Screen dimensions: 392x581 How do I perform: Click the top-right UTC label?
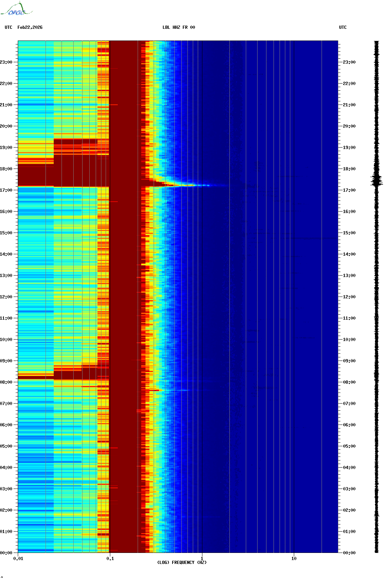point(343,27)
